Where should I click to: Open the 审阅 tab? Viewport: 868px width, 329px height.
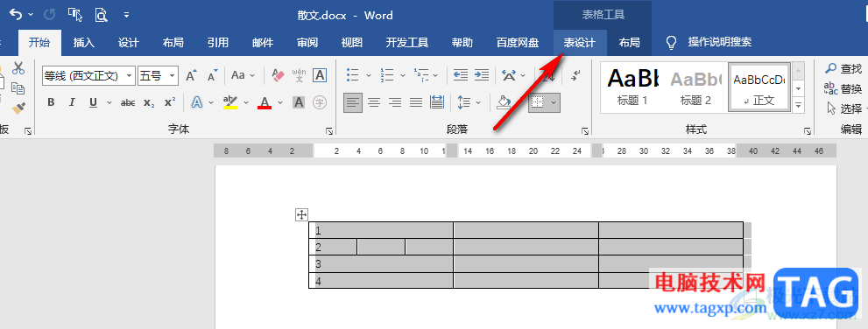(307, 43)
